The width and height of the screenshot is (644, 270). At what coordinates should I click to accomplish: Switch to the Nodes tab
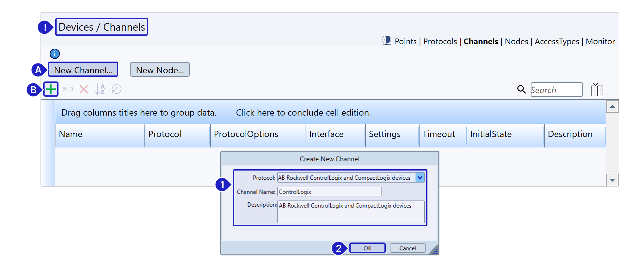pos(516,41)
